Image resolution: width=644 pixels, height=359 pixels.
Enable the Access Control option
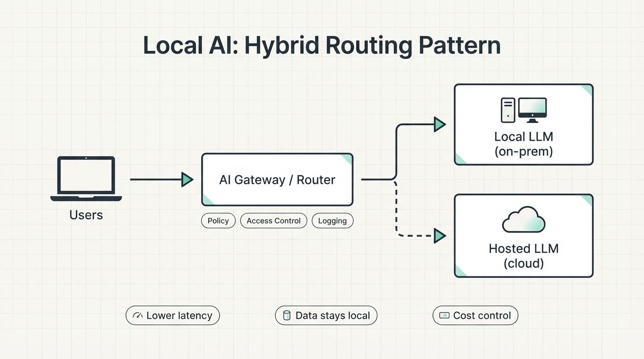click(273, 221)
